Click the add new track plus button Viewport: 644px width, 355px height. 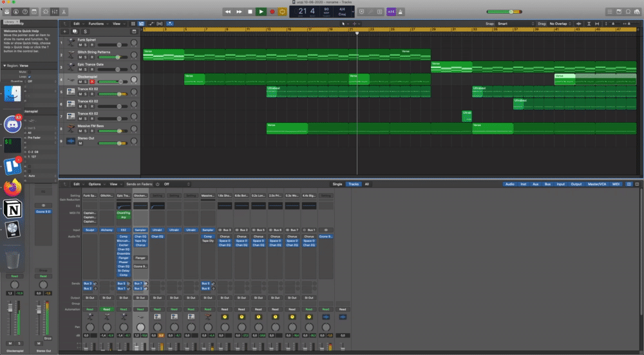[x=64, y=31]
